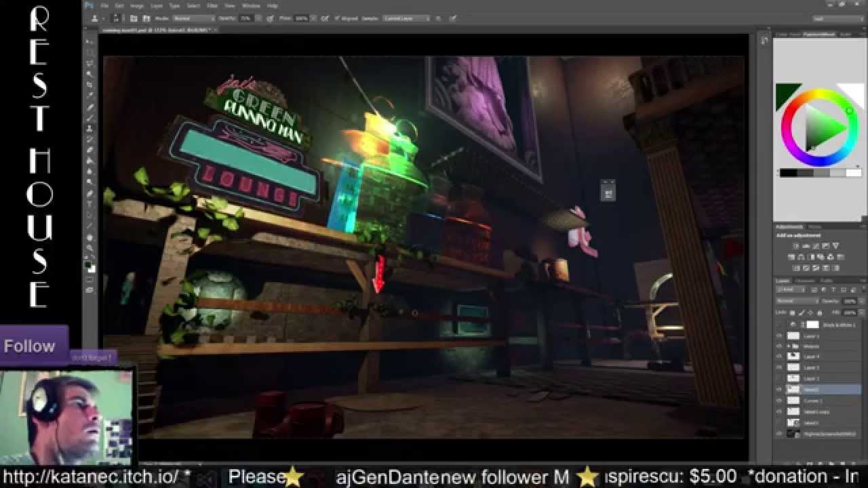This screenshot has width=868, height=488.
Task: Open the Opacity slider arrow in options bar
Action: (x=258, y=18)
